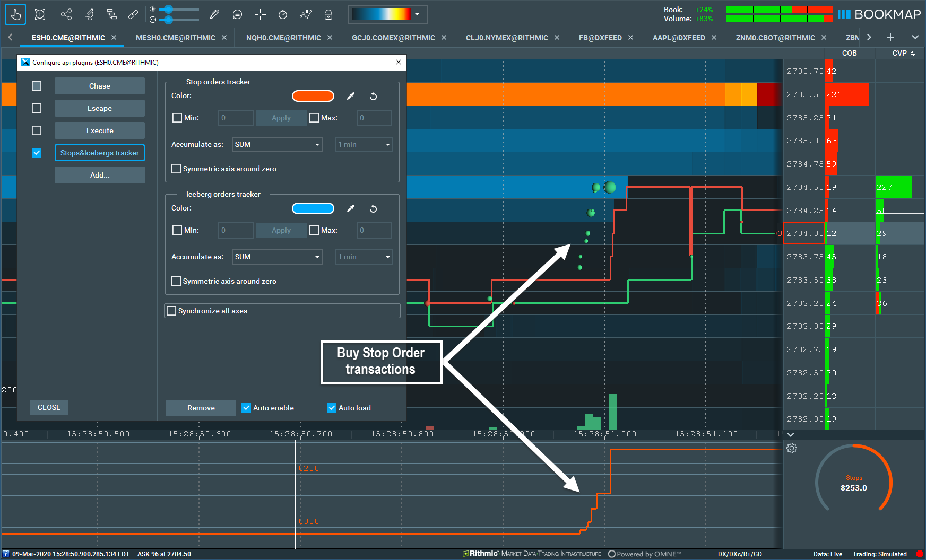The width and height of the screenshot is (926, 560).
Task: Toggle the Auto enable checkbox
Action: click(246, 408)
